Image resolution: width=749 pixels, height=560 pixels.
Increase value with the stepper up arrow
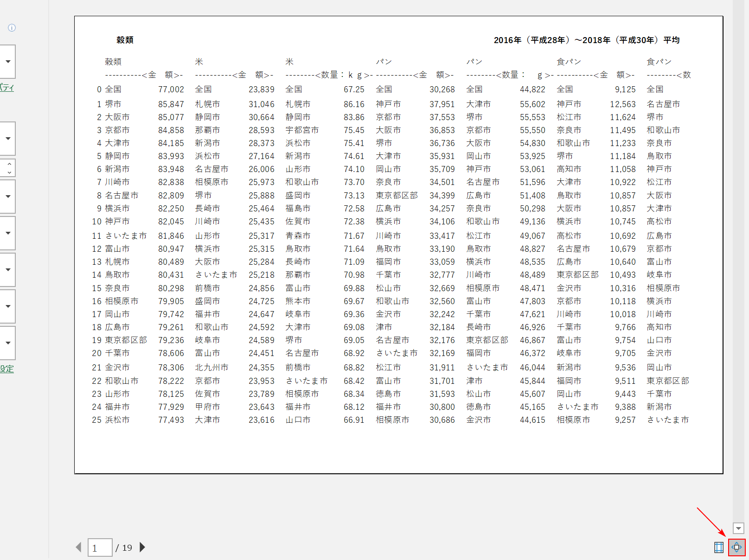tap(9, 164)
